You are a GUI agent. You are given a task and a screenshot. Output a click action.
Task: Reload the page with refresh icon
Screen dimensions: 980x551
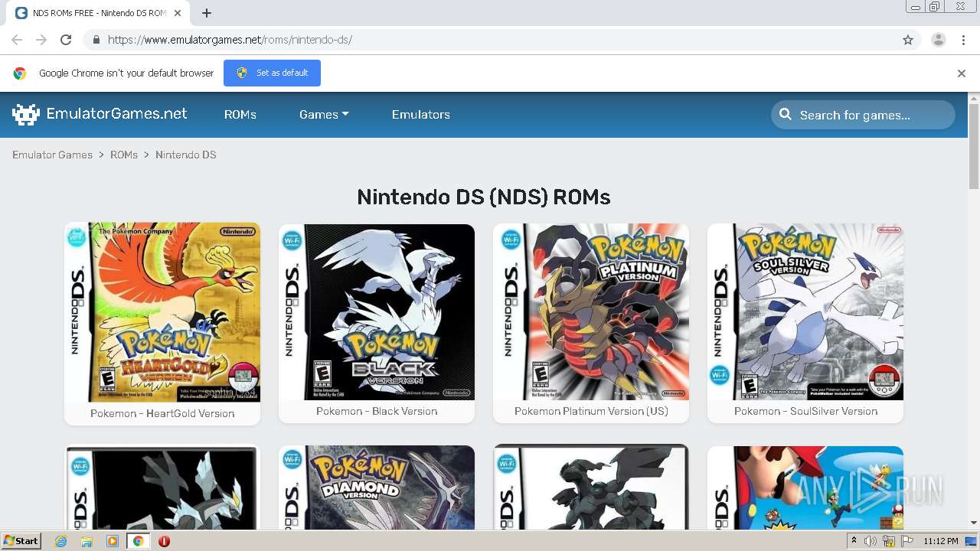pos(66,40)
